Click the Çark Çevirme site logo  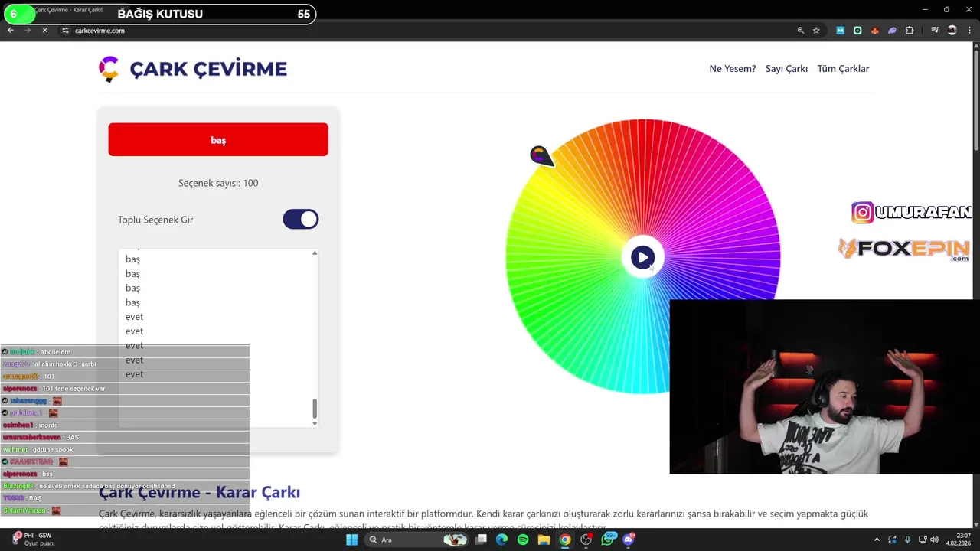pos(109,69)
